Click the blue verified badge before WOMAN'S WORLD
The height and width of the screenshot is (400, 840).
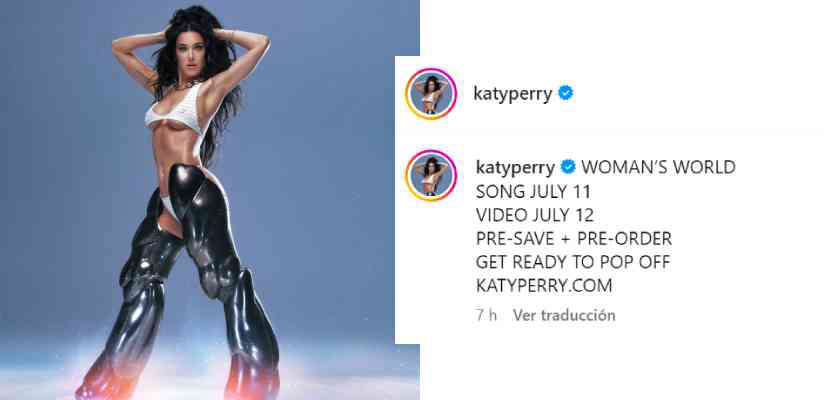568,167
